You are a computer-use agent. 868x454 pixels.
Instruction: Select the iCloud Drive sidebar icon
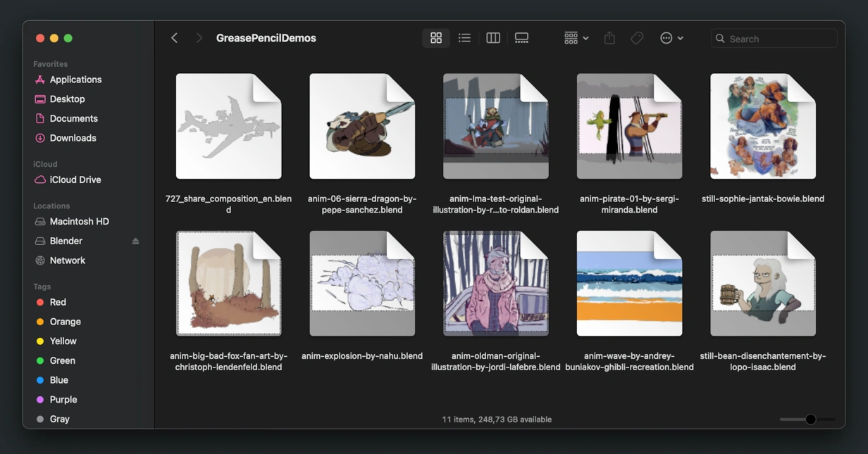click(44, 179)
